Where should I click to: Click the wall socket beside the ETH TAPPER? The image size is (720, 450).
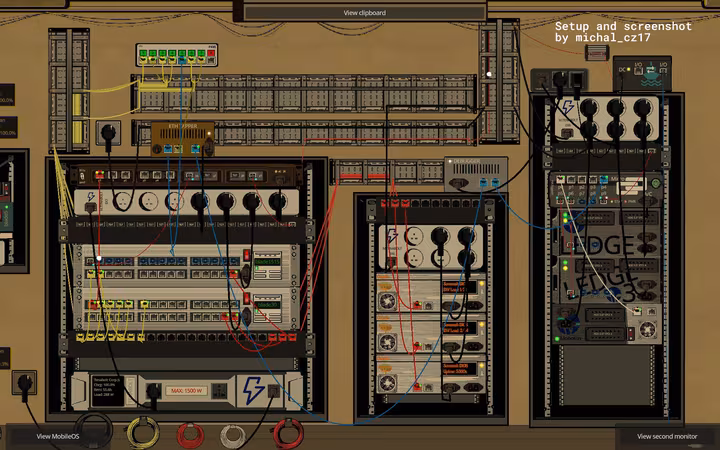click(108, 134)
